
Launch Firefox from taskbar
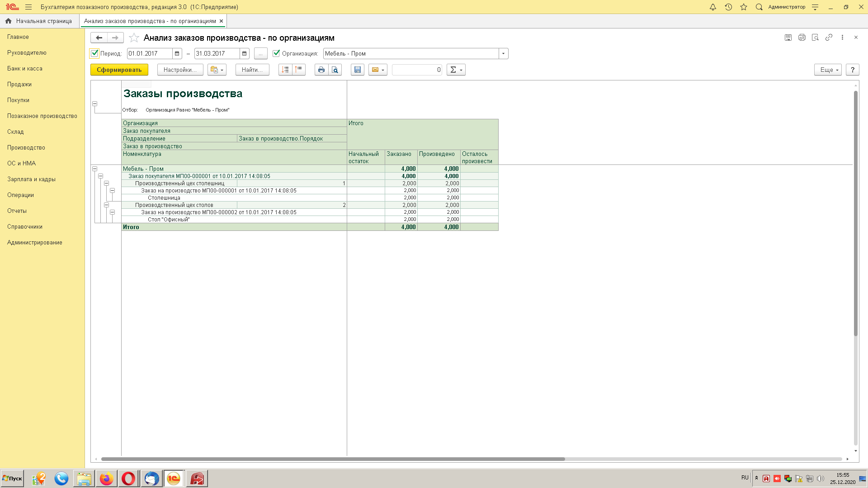point(107,479)
